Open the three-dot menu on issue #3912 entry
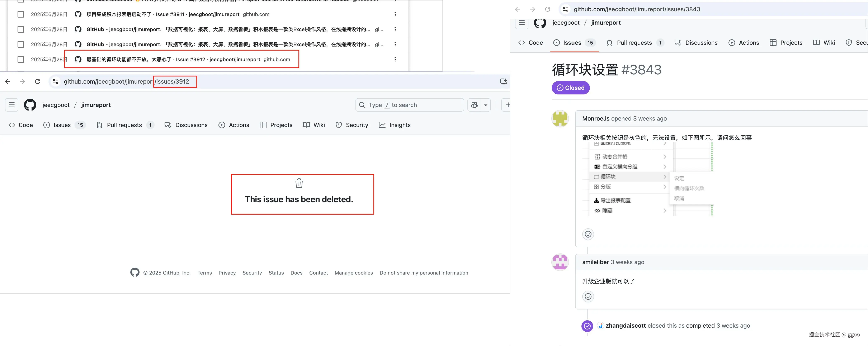The width and height of the screenshot is (868, 346). pyautogui.click(x=395, y=59)
